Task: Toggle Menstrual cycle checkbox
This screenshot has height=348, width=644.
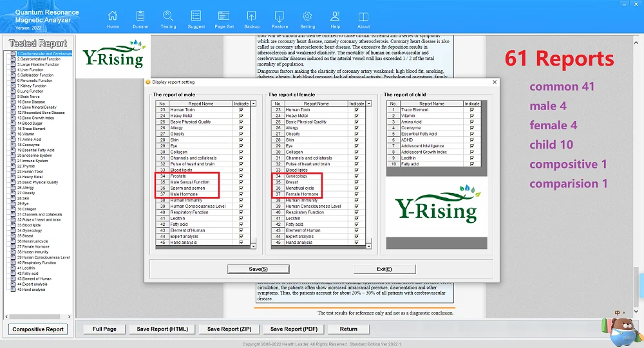Action: [x=357, y=188]
